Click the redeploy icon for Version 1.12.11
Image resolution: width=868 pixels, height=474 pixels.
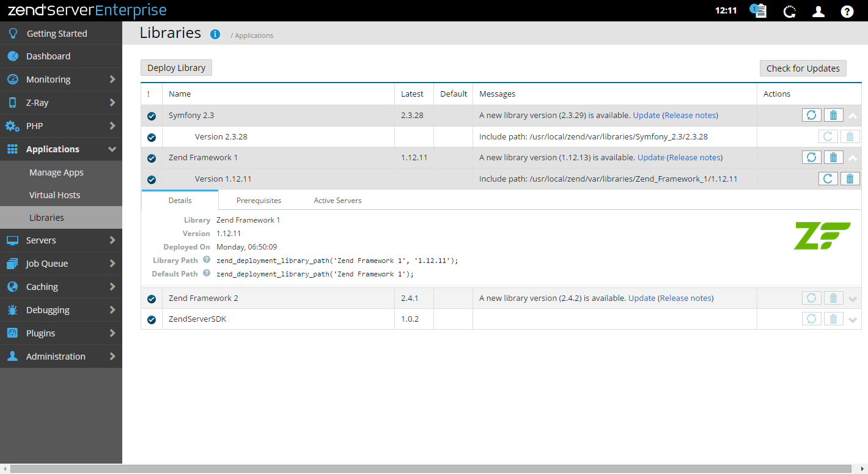(x=828, y=179)
